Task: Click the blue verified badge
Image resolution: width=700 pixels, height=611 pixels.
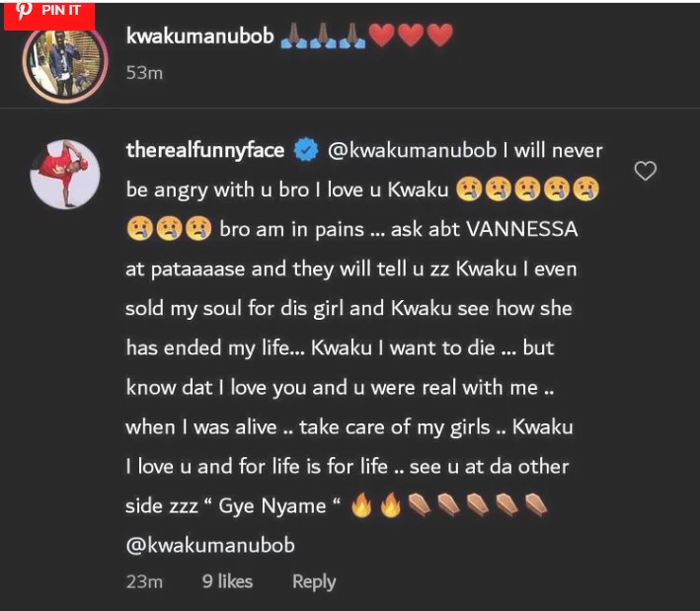Action: pyautogui.click(x=306, y=150)
